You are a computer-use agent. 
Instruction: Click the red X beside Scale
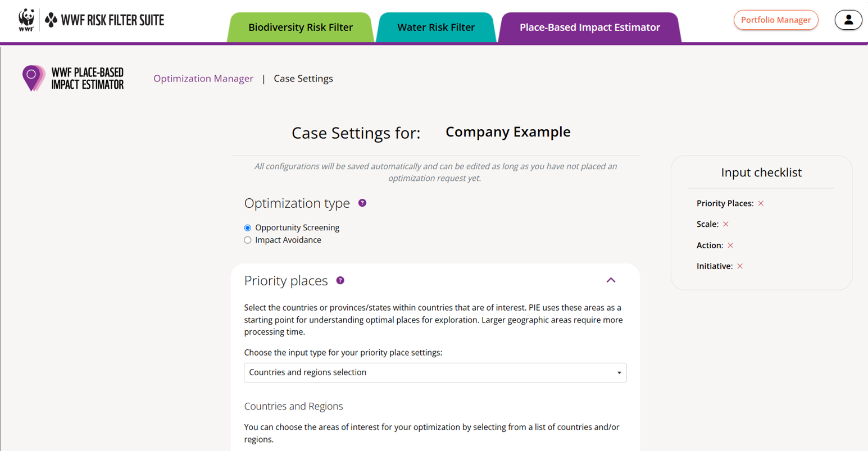pos(726,224)
